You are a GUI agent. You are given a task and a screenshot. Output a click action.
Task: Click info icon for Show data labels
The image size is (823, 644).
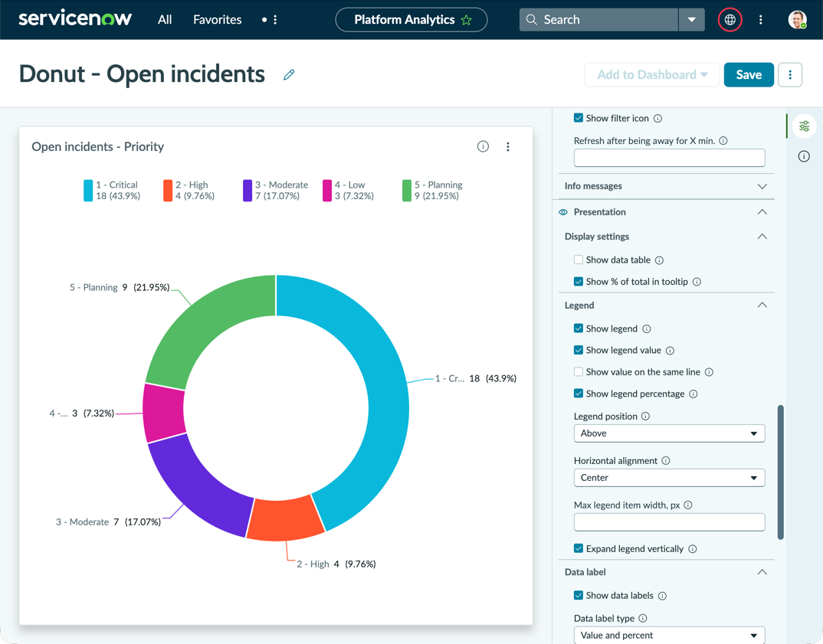point(662,596)
